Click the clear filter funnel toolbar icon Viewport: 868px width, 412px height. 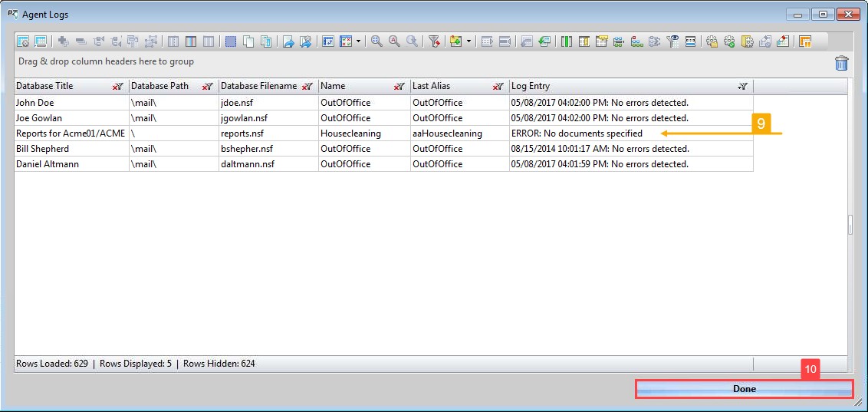tap(434, 41)
